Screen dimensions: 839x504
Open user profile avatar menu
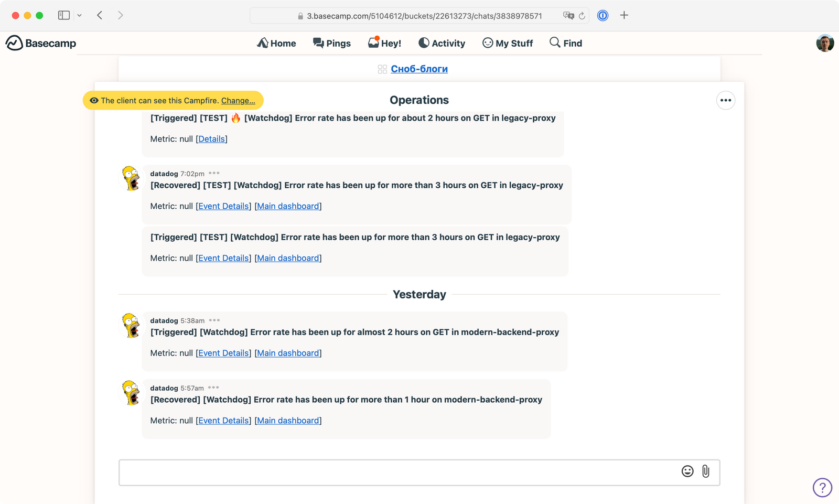825,43
